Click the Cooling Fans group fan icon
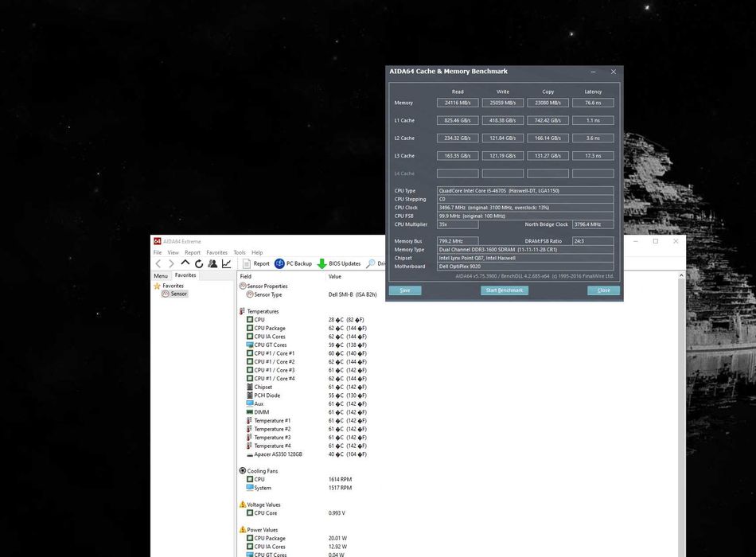This screenshot has width=756, height=557. [243, 471]
